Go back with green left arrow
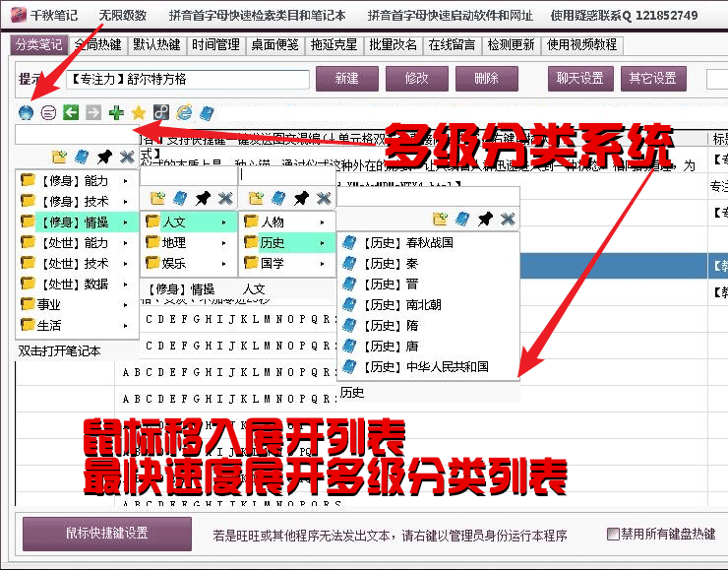This screenshot has height=570, width=728. click(x=71, y=112)
